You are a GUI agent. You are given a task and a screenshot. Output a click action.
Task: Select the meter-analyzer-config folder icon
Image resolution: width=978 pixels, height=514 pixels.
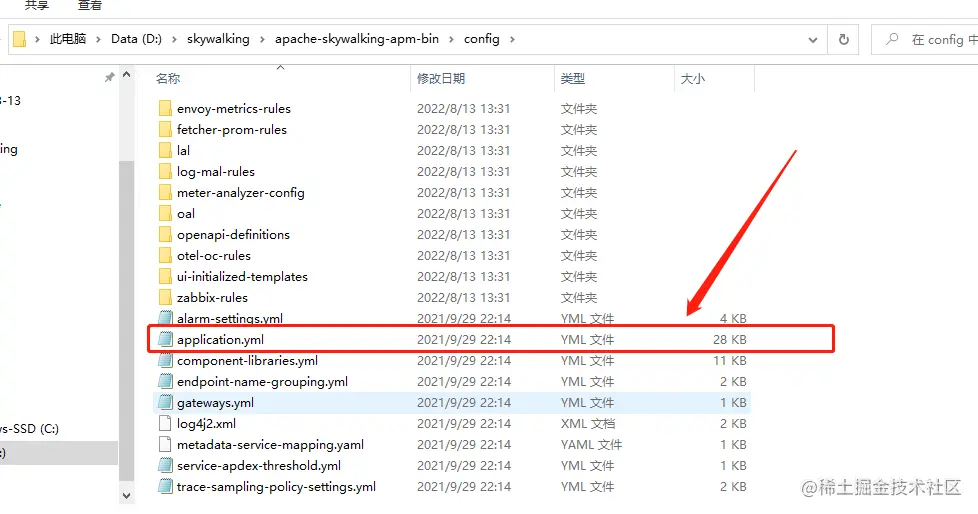(x=165, y=193)
